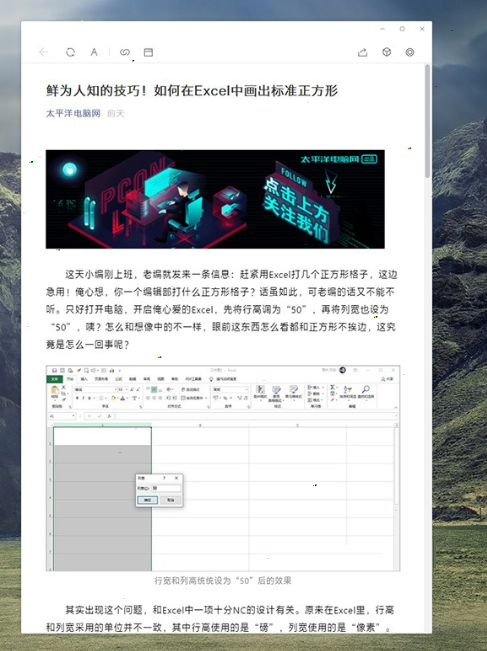Click the article title text

click(192, 90)
